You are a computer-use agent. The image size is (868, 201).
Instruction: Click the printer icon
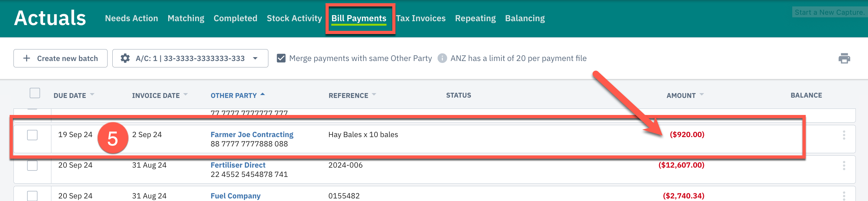tap(844, 58)
